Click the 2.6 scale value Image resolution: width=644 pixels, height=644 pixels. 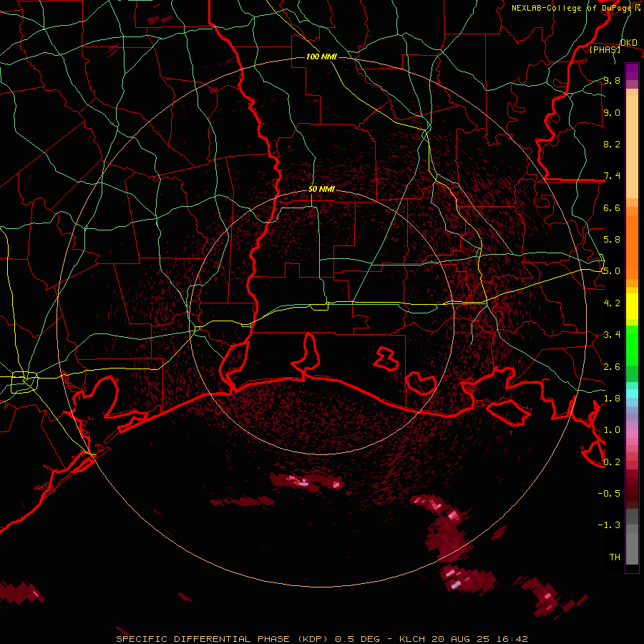tap(612, 367)
